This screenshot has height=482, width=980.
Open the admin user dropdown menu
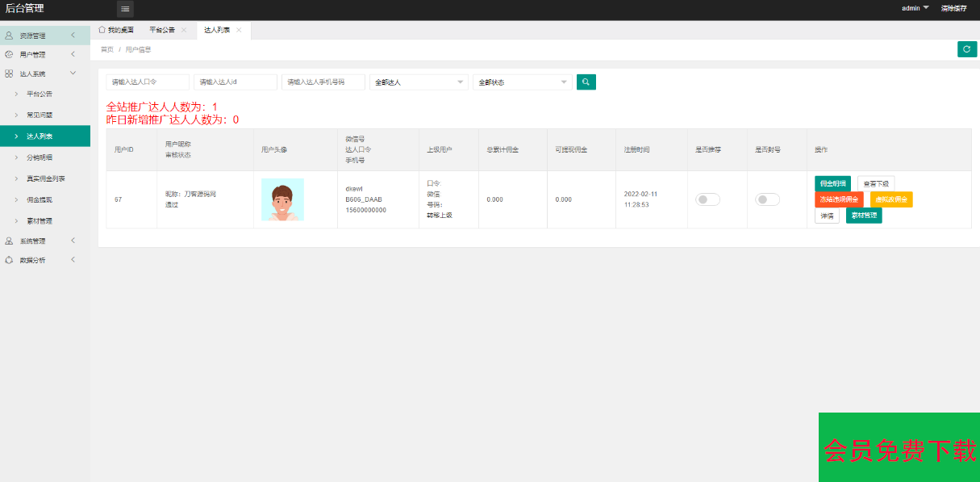(915, 8)
